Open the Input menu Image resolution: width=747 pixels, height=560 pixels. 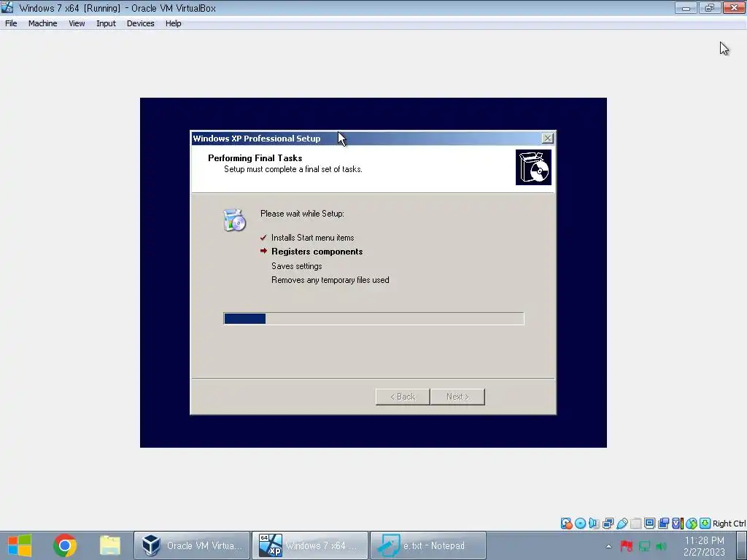click(106, 23)
